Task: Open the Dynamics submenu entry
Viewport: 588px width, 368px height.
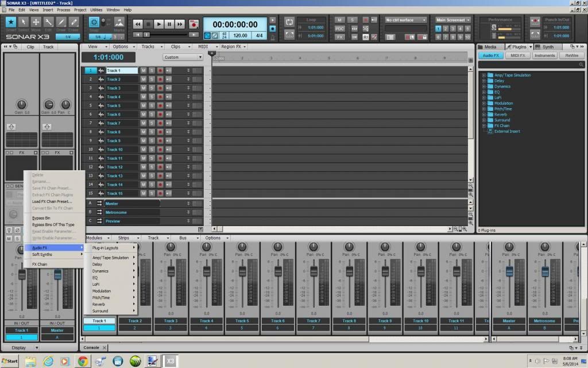Action: pos(100,271)
